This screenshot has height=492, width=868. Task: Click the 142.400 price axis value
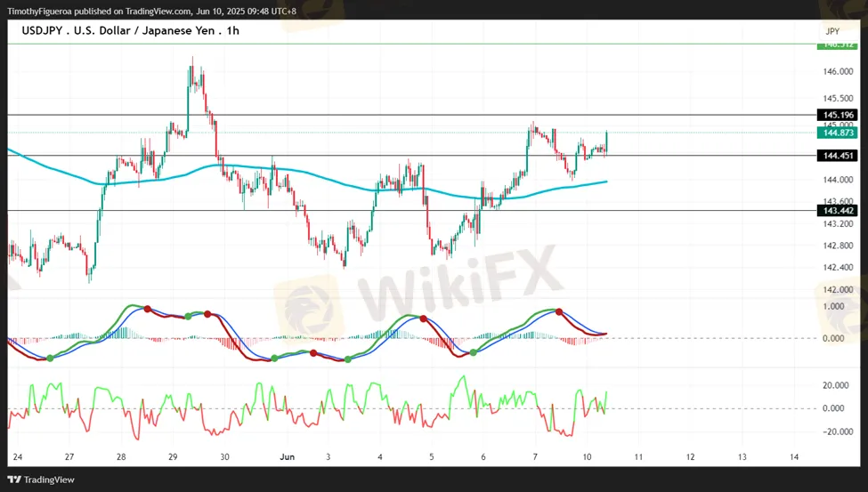838,267
